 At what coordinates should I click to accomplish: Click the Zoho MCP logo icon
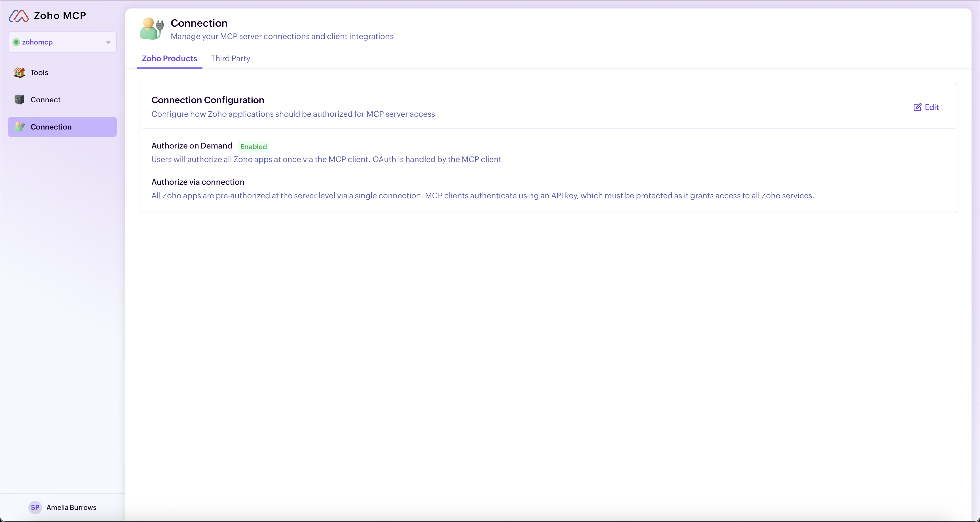click(x=19, y=16)
